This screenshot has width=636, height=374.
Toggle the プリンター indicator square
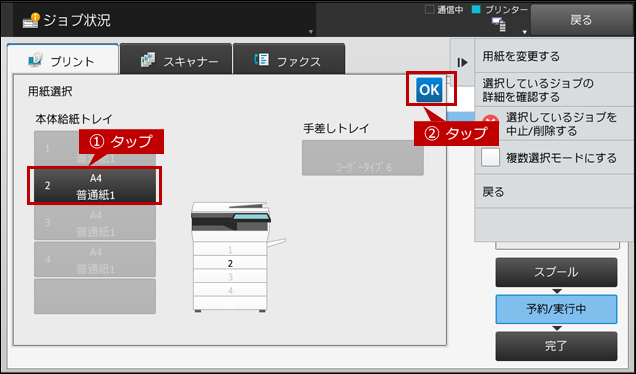[476, 10]
